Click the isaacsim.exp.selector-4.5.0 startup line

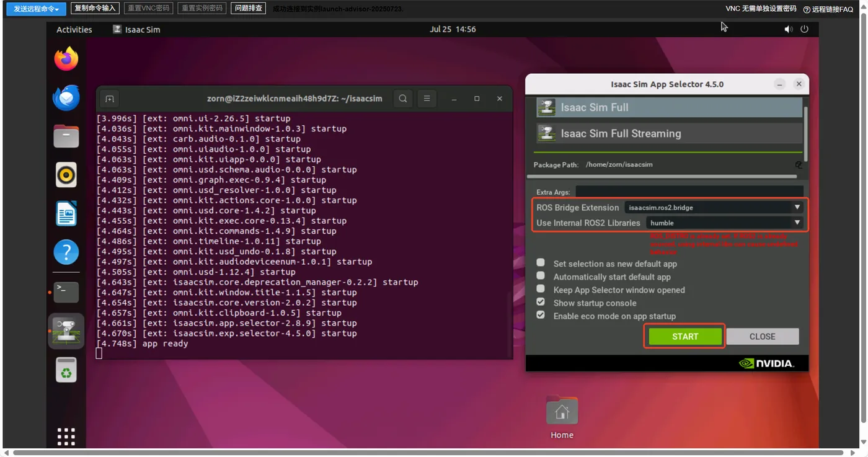click(227, 333)
